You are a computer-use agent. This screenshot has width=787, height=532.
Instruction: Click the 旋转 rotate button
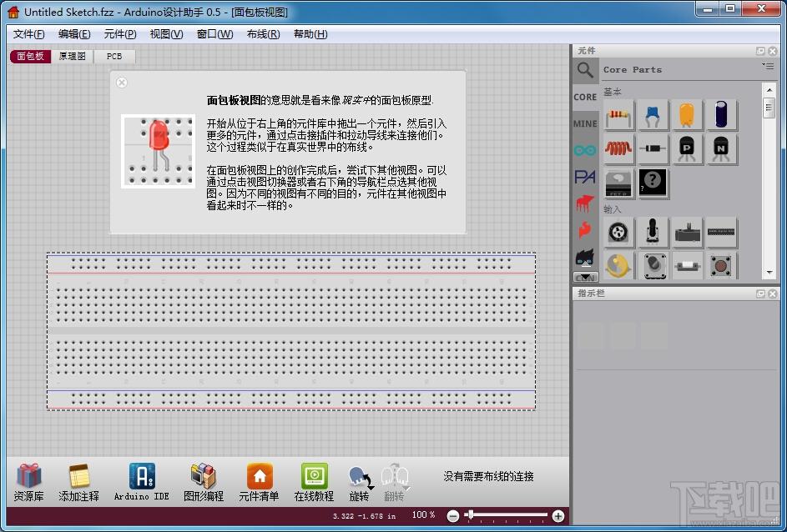(x=360, y=484)
